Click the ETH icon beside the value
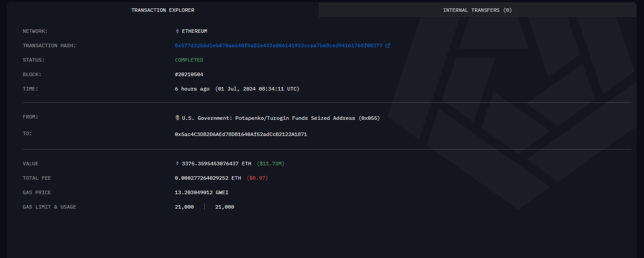Viewport: 644px width, 258px height. pyautogui.click(x=177, y=164)
